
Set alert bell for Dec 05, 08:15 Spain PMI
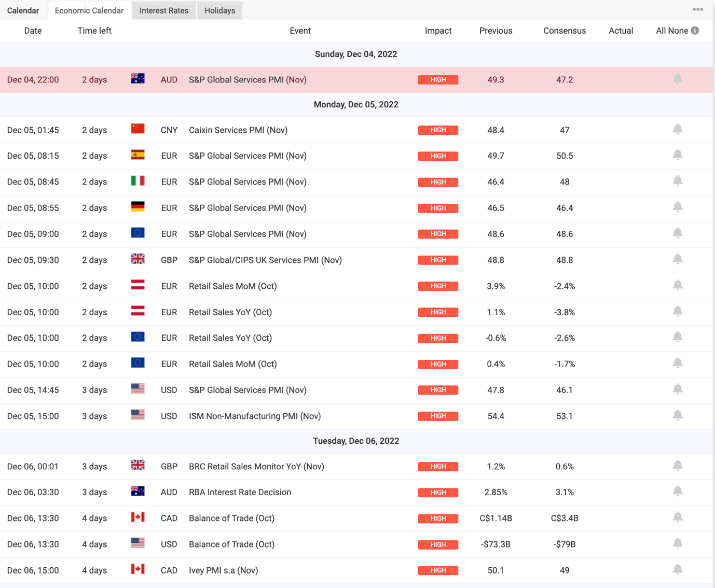[x=678, y=156]
